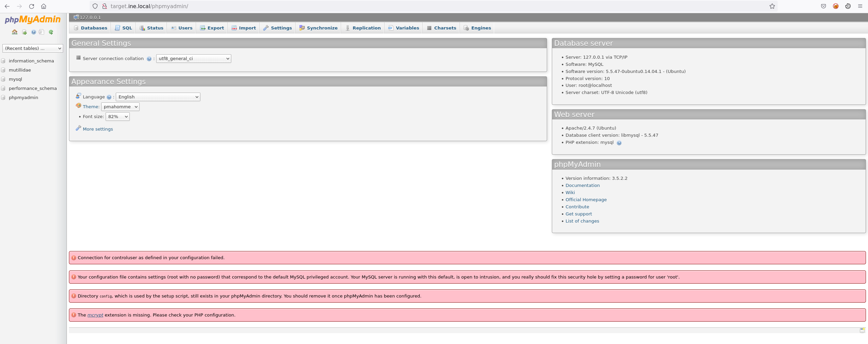Click the crossed-out orange extension icon
This screenshot has width=868, height=344.
click(836, 6)
